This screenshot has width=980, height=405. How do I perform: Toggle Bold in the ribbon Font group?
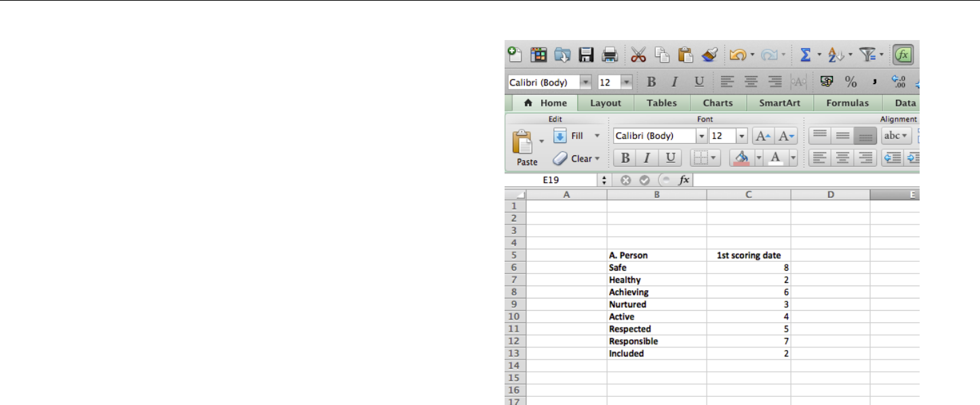pyautogui.click(x=625, y=158)
